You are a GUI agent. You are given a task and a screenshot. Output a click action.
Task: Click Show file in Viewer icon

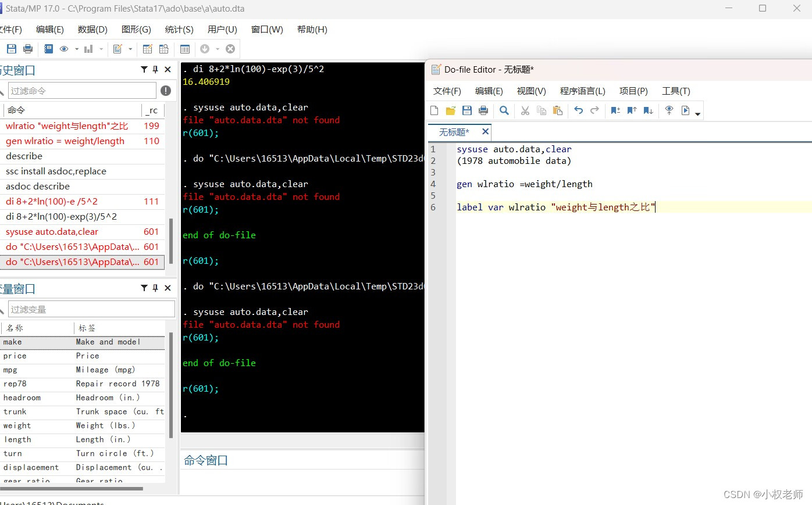pos(669,110)
